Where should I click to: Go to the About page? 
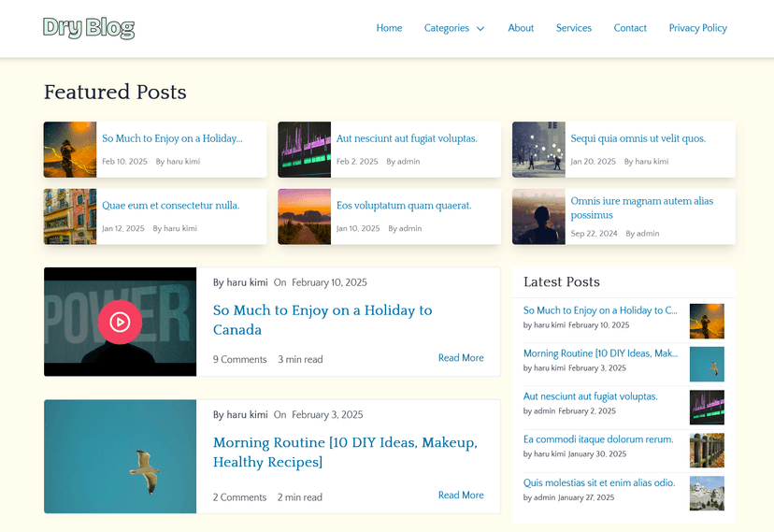pos(521,28)
